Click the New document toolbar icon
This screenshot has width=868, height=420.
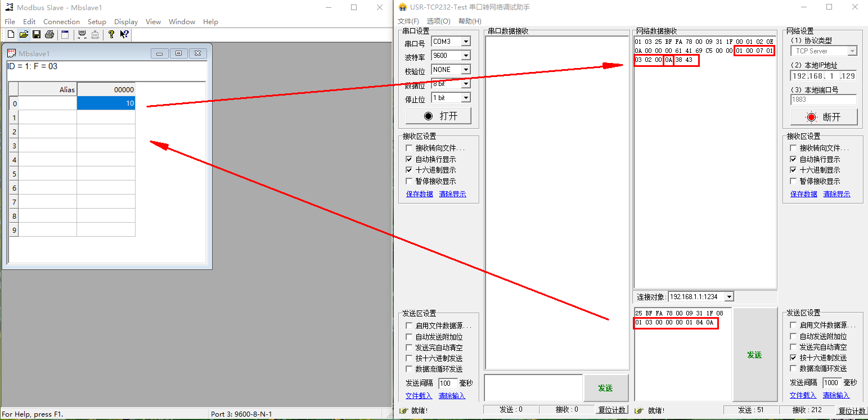(x=11, y=35)
